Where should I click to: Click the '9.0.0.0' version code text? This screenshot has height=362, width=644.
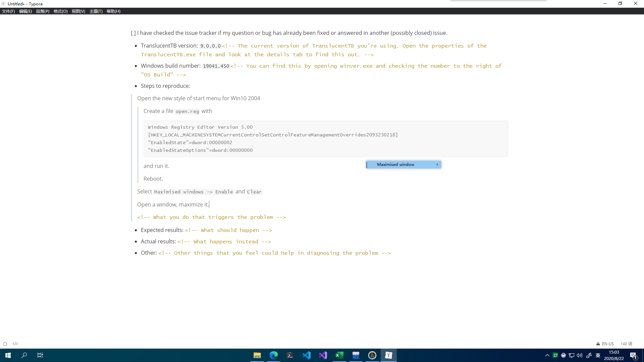(x=211, y=46)
